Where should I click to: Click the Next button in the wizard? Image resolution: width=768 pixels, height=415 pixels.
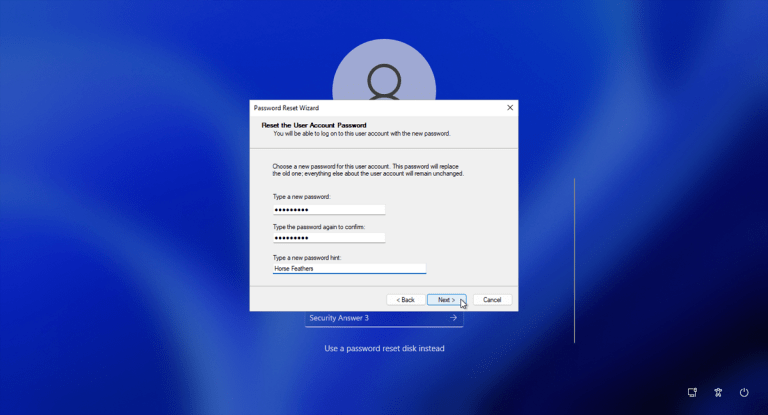point(446,300)
